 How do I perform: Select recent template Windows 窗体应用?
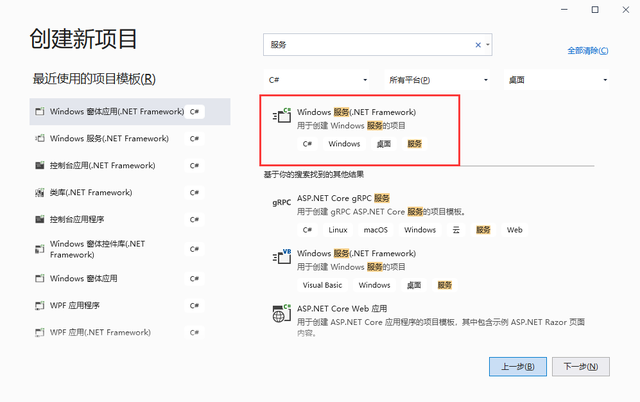coord(130,278)
